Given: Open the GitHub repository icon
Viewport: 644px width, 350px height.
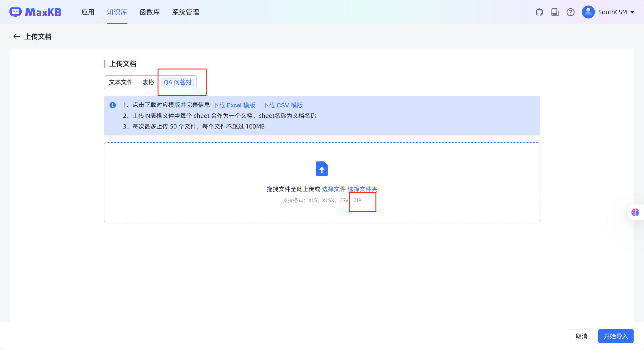Looking at the screenshot, I should coord(539,12).
